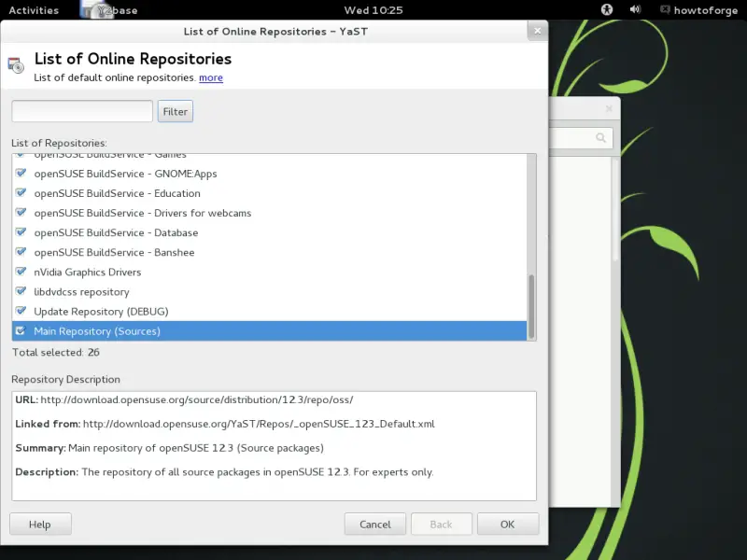The height and width of the screenshot is (560, 747).
Task: Select "Update Repository (DEBUG)" row text
Action: coord(101,312)
